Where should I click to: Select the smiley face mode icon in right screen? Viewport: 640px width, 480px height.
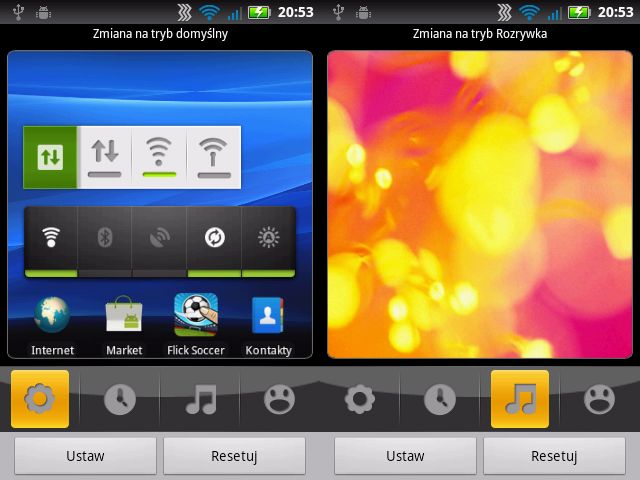click(600, 399)
